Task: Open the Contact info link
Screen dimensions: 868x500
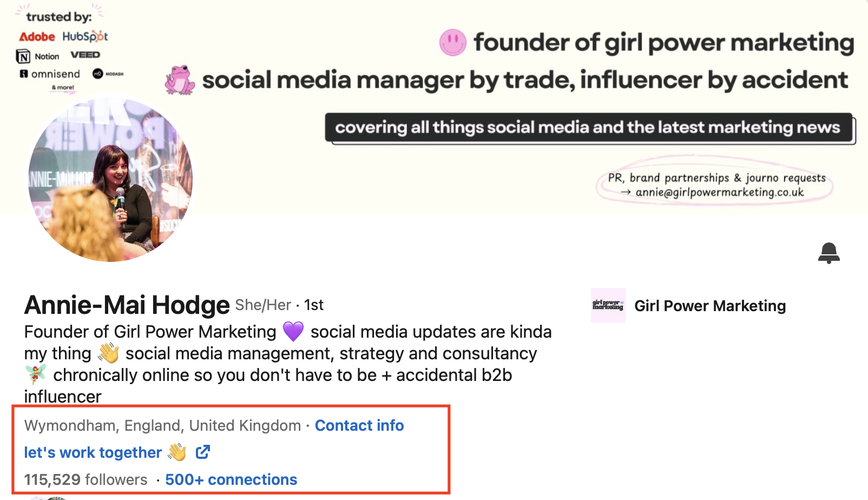Action: pos(359,425)
